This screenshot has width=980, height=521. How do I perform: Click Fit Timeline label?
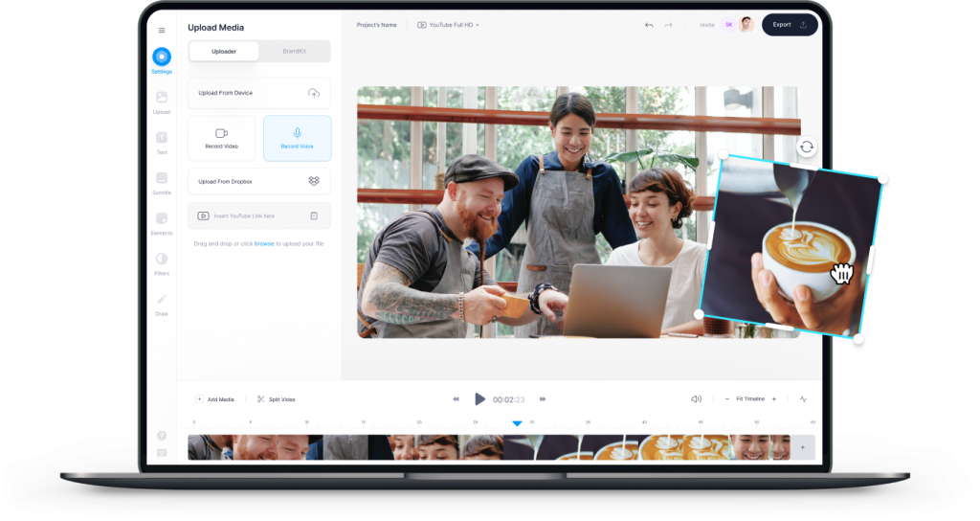[x=750, y=399]
